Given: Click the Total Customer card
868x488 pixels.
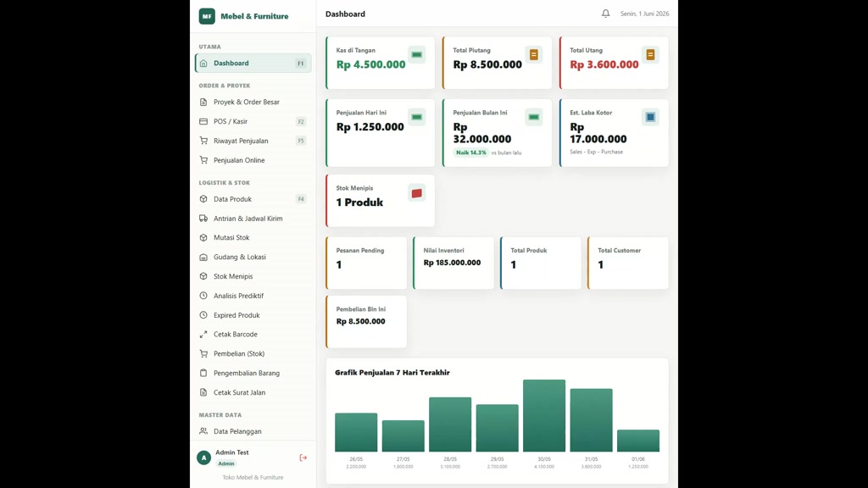Looking at the screenshot, I should pos(628,263).
